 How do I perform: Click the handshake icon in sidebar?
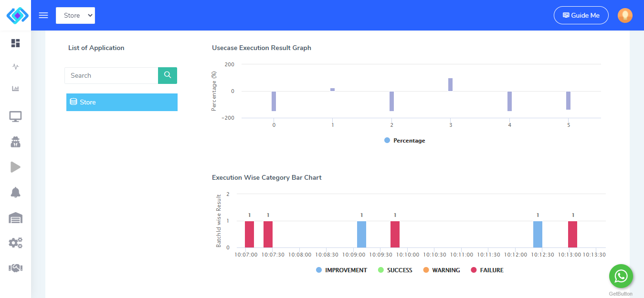[15, 268]
